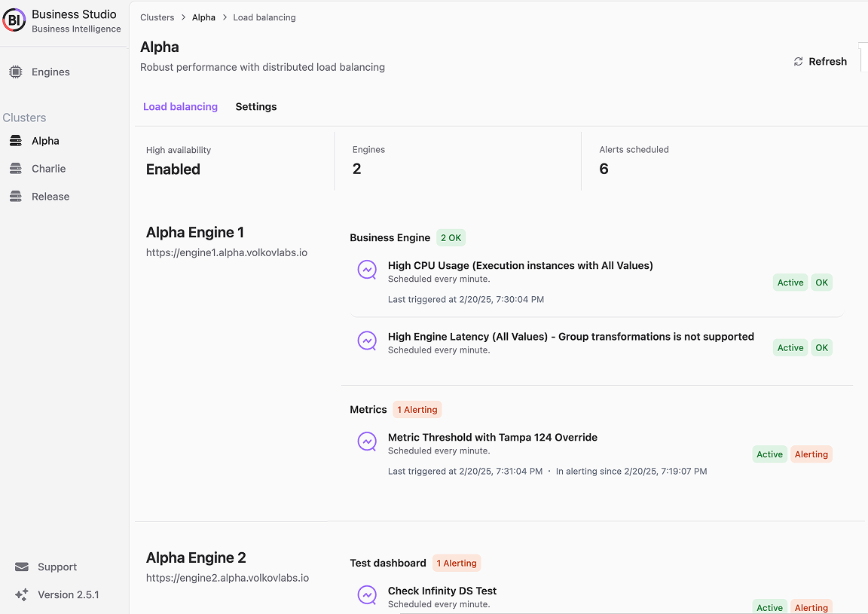Open Check Infinity DS Test alert title
868x614 pixels.
(442, 591)
